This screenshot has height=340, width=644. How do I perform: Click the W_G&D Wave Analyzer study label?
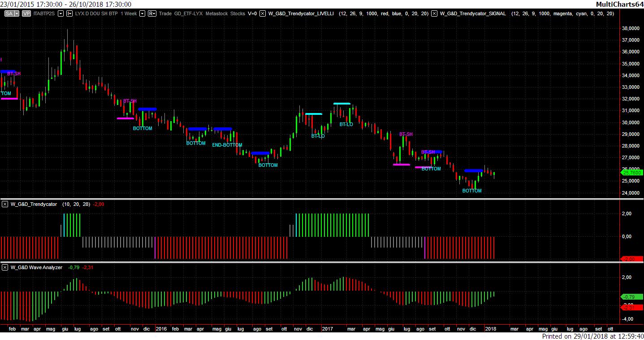[x=36, y=267]
